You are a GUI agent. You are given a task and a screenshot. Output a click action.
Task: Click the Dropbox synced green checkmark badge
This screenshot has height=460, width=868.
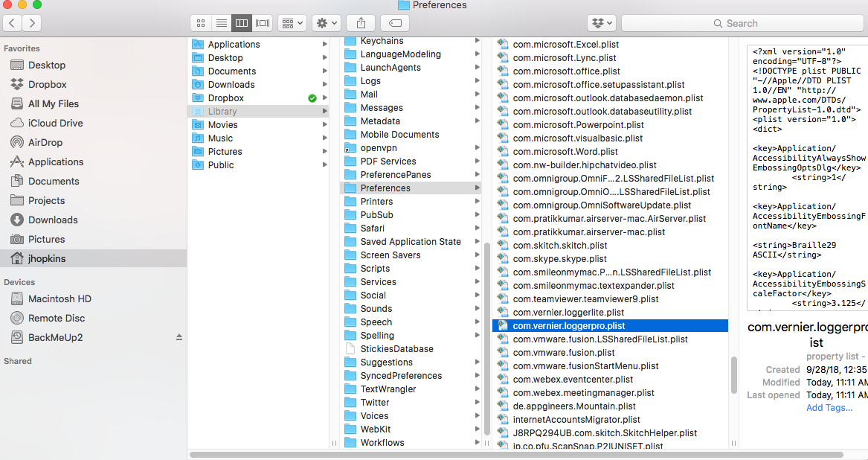(x=312, y=98)
